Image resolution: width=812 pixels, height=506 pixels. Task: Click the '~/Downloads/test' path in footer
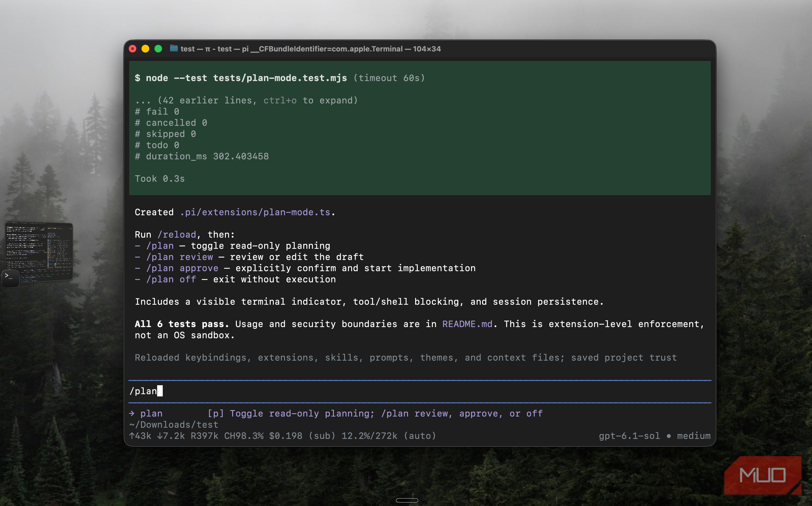174,425
